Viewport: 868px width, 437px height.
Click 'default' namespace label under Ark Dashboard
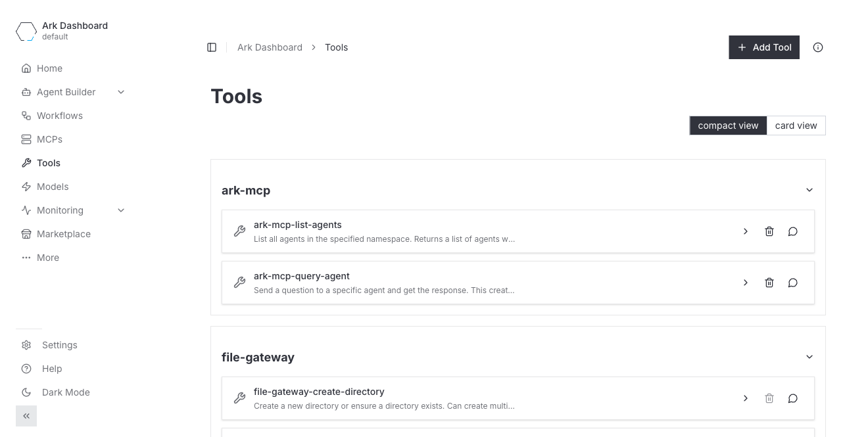tap(55, 37)
